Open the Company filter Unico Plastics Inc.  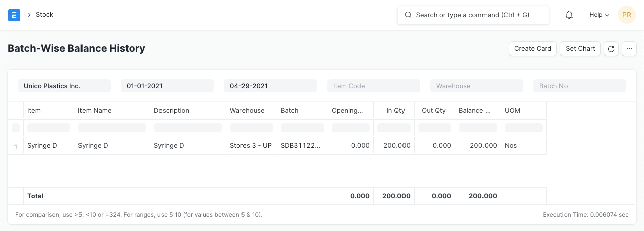point(64,86)
